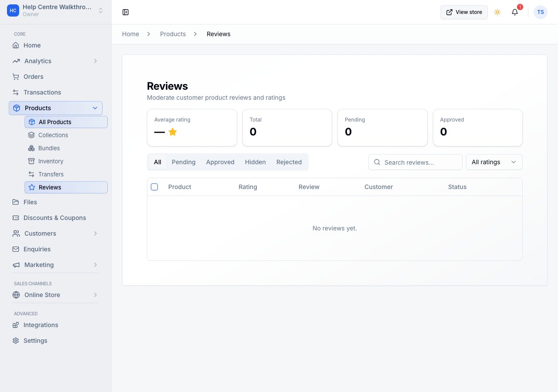The image size is (558, 392).
Task: Click the Customers people icon
Action: pos(16,233)
